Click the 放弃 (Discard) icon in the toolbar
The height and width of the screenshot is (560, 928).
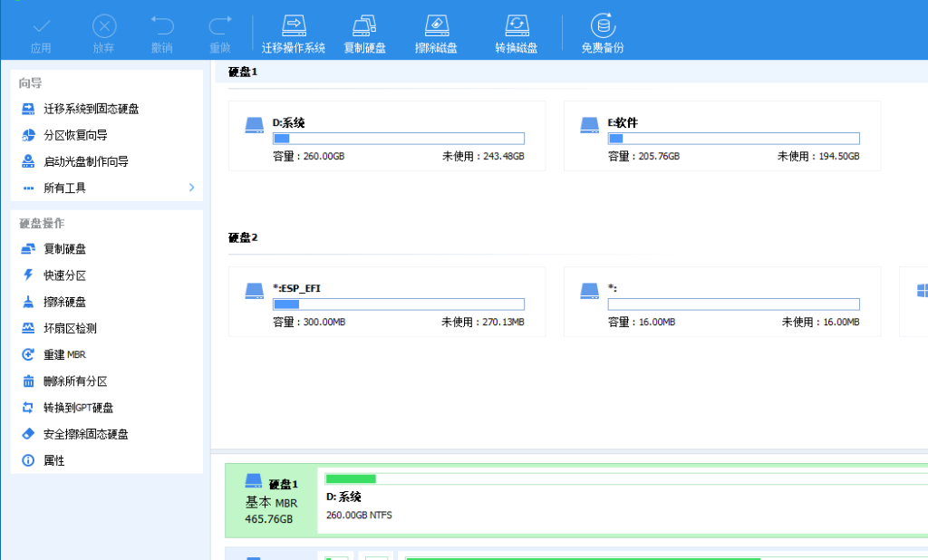coord(104,26)
